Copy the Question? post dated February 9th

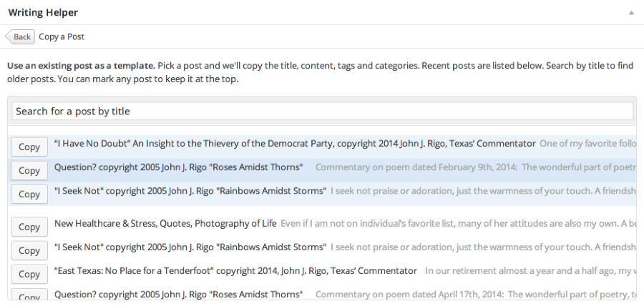pos(29,170)
